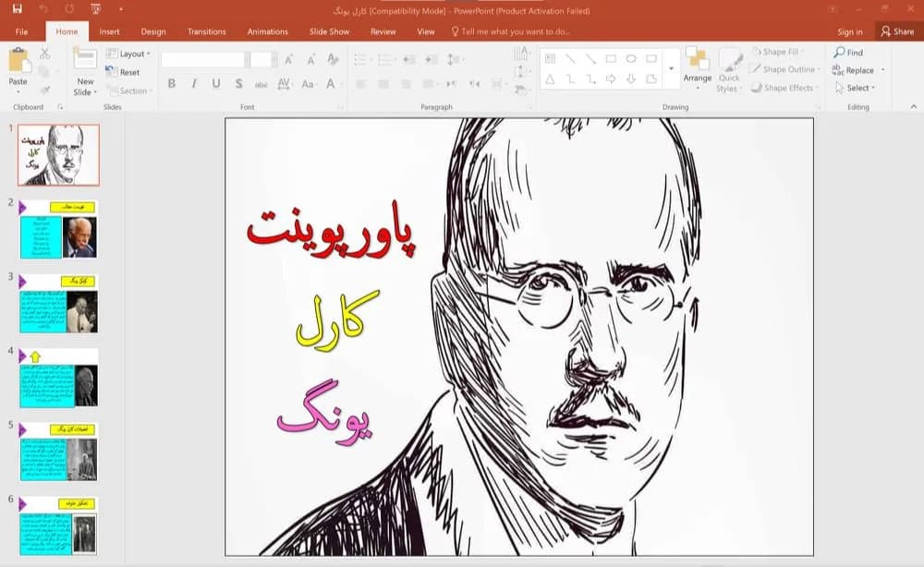Expand Shape Outline options

[x=785, y=69]
